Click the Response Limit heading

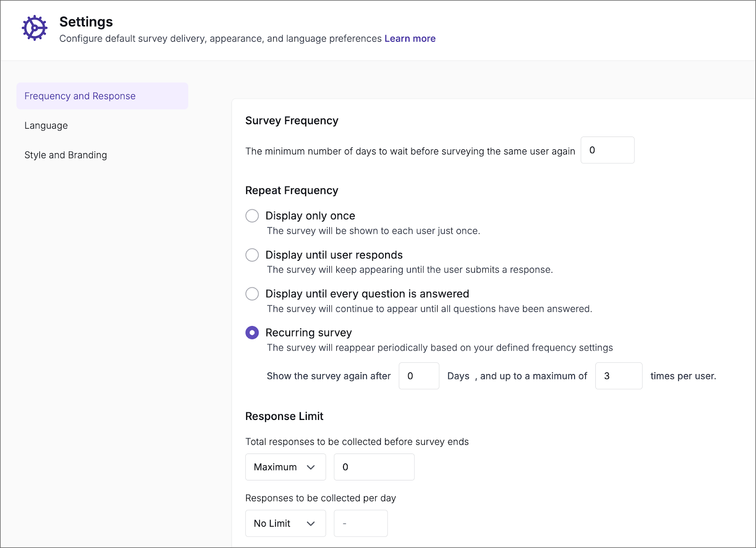[284, 416]
